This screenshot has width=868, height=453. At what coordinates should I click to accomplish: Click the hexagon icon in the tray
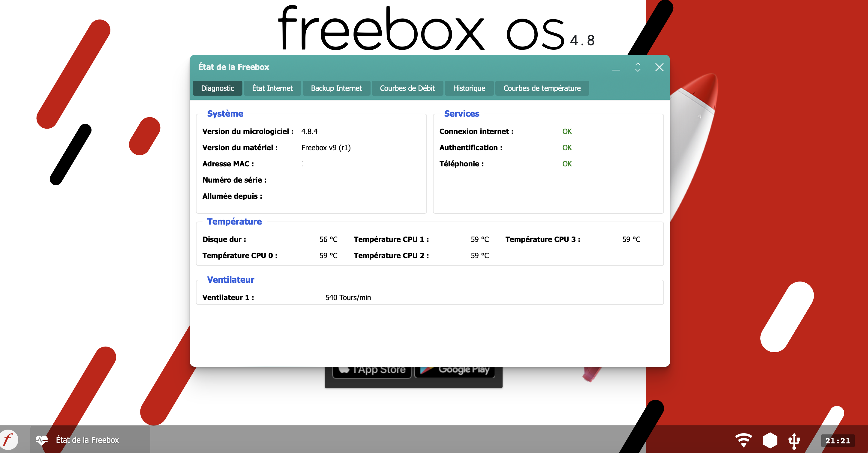click(x=770, y=440)
